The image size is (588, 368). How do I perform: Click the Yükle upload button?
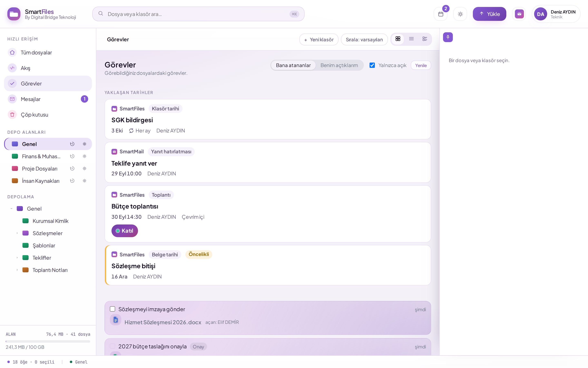click(489, 14)
